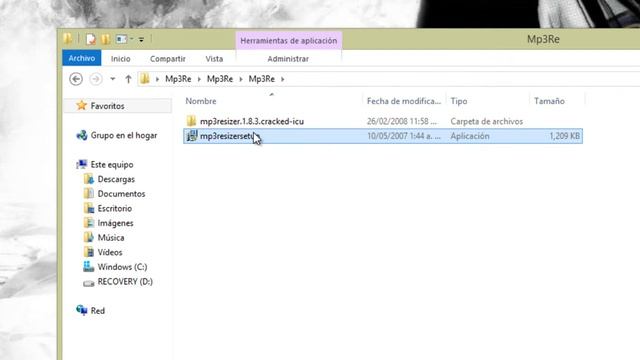Click the Mp3Re window title bar
The image size is (640, 360).
coord(543,39)
